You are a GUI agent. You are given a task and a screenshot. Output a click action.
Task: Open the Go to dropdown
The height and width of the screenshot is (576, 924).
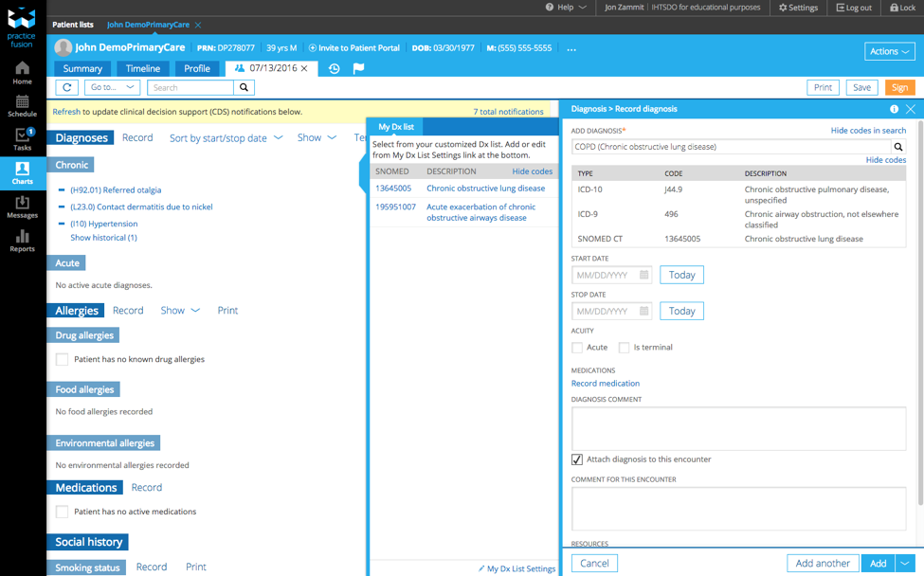coord(112,87)
